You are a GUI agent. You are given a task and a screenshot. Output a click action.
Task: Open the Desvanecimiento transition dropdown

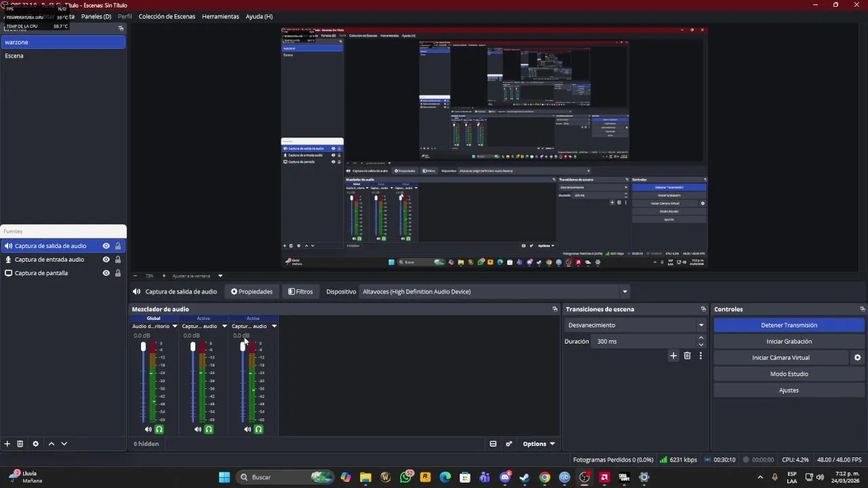coord(635,325)
